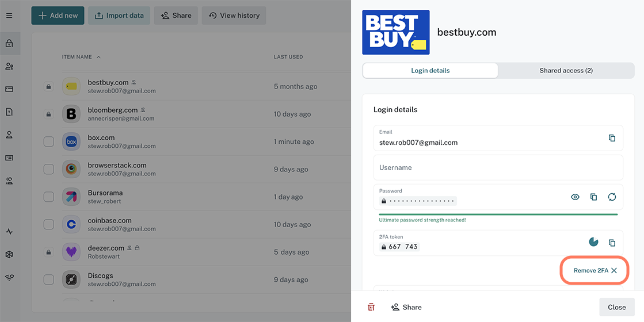Click the View history button
The image size is (644, 322).
(x=234, y=16)
